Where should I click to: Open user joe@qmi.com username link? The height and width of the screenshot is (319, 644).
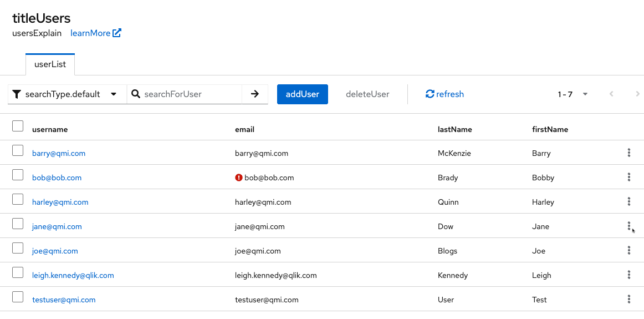click(x=55, y=251)
